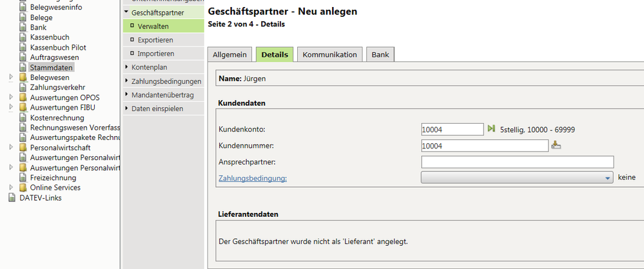This screenshot has width=644, height=269.
Task: Click the apply icon beside Kundennummer field
Action: tap(556, 146)
